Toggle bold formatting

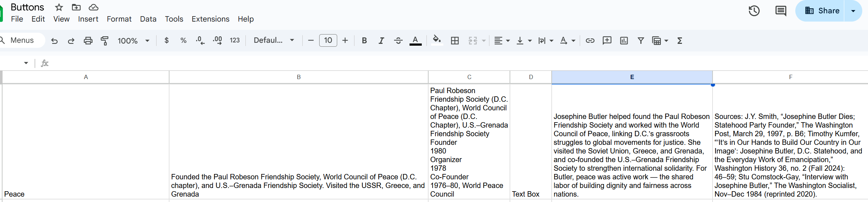point(364,41)
